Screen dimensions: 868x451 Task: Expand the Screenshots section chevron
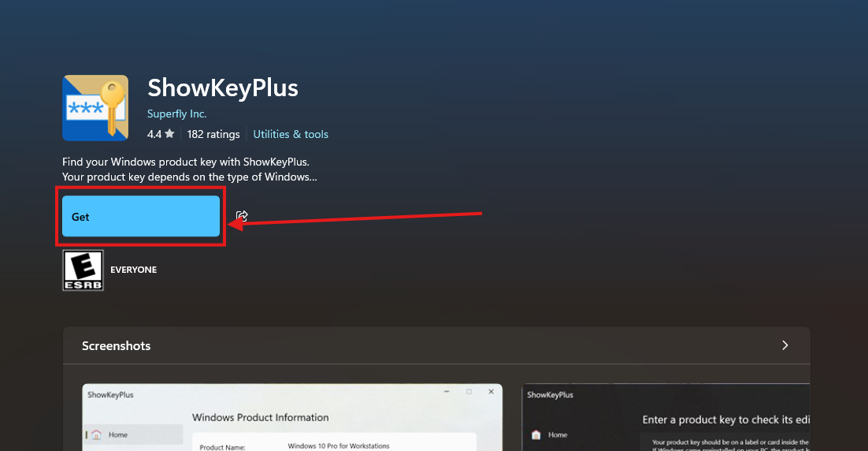[785, 345]
